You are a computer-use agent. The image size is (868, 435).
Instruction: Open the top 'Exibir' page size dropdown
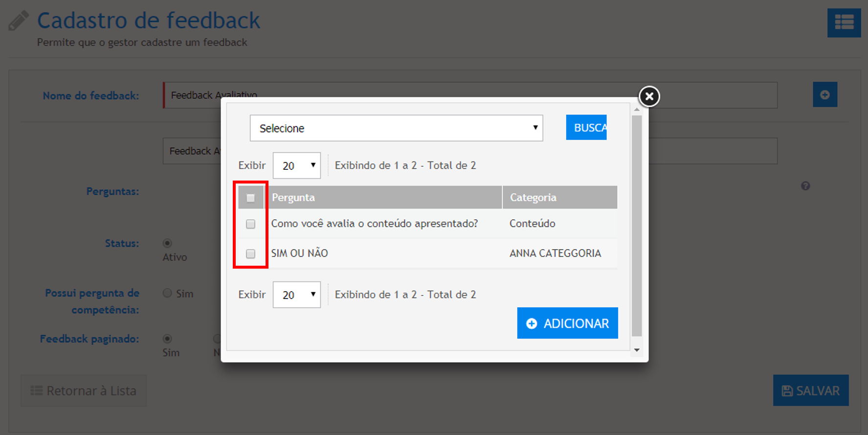tap(296, 165)
